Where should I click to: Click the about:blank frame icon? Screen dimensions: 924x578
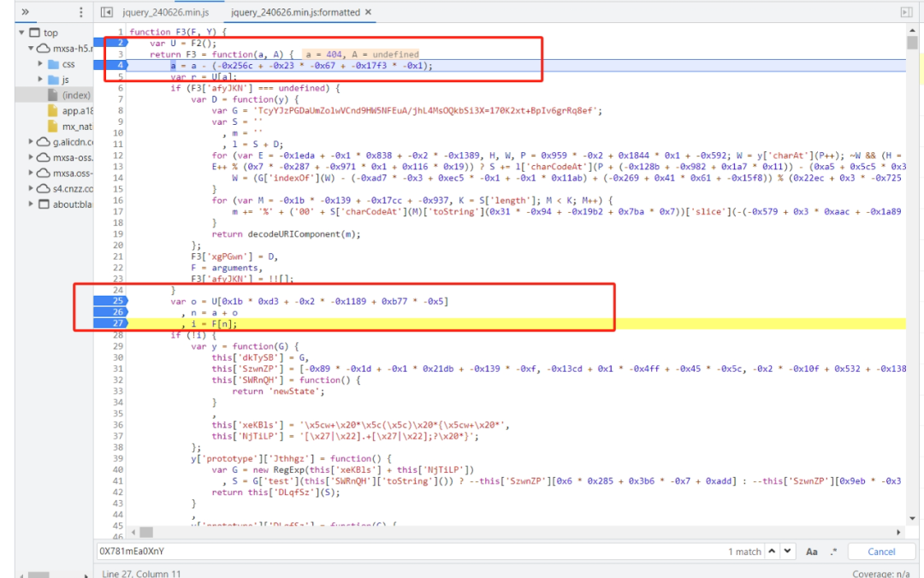coord(44,203)
